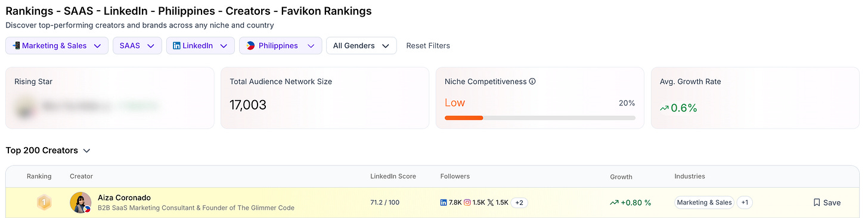The height and width of the screenshot is (218, 868).
Task: Click the Marketing & Sales industry tag
Action: (x=704, y=203)
